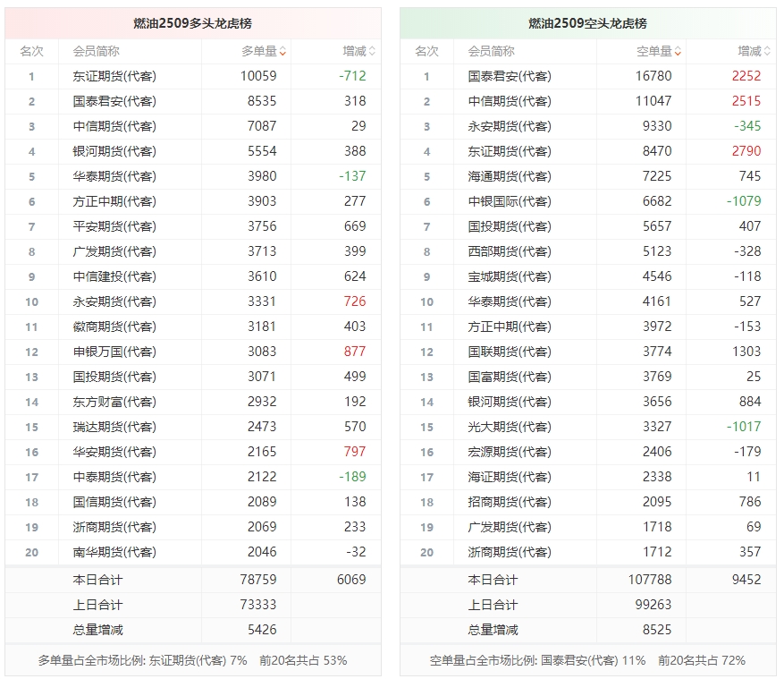Select 国泰君安(代客) in short table rank 1

tap(510, 76)
